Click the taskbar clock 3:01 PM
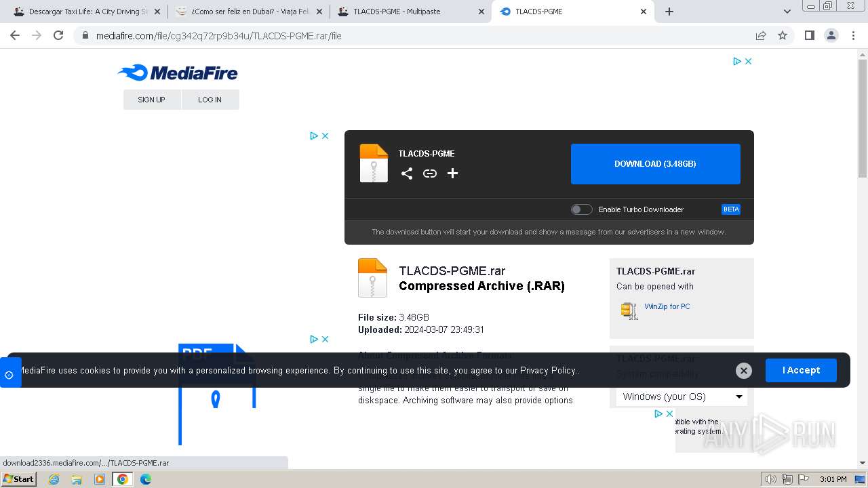Viewport: 868px width, 488px height. [x=833, y=479]
